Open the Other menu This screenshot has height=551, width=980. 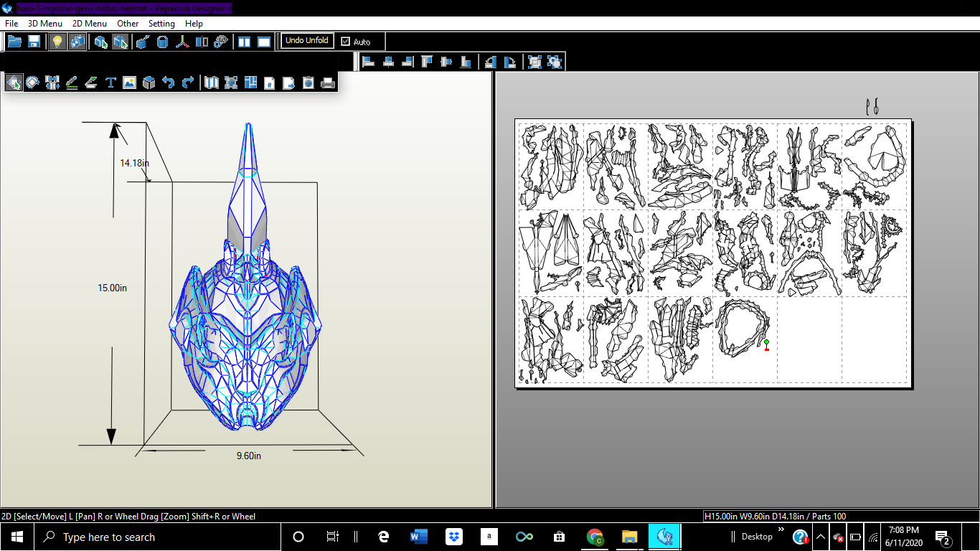(128, 24)
